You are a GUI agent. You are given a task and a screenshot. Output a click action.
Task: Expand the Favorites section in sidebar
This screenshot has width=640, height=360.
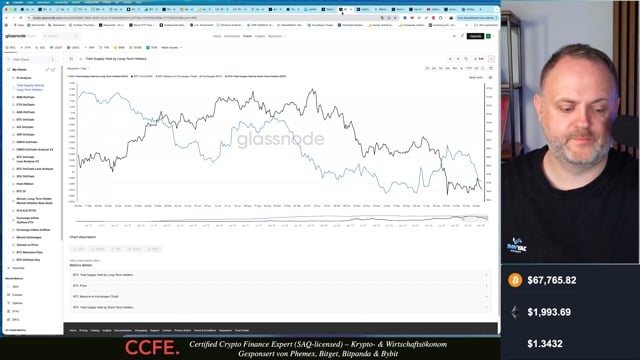pyautogui.click(x=16, y=268)
